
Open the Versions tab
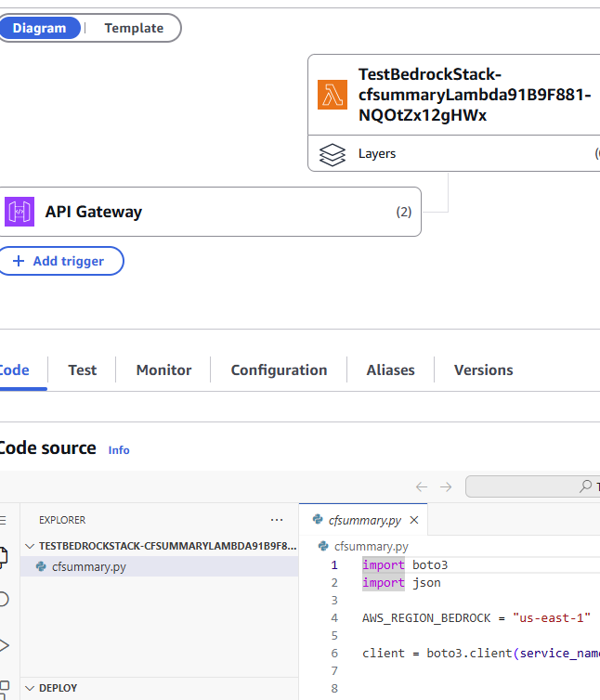tap(483, 370)
